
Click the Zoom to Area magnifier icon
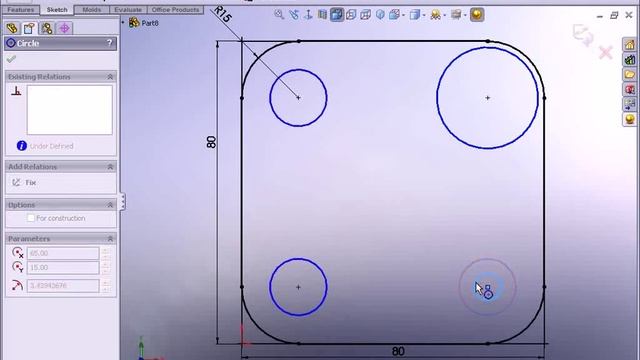tap(279, 15)
